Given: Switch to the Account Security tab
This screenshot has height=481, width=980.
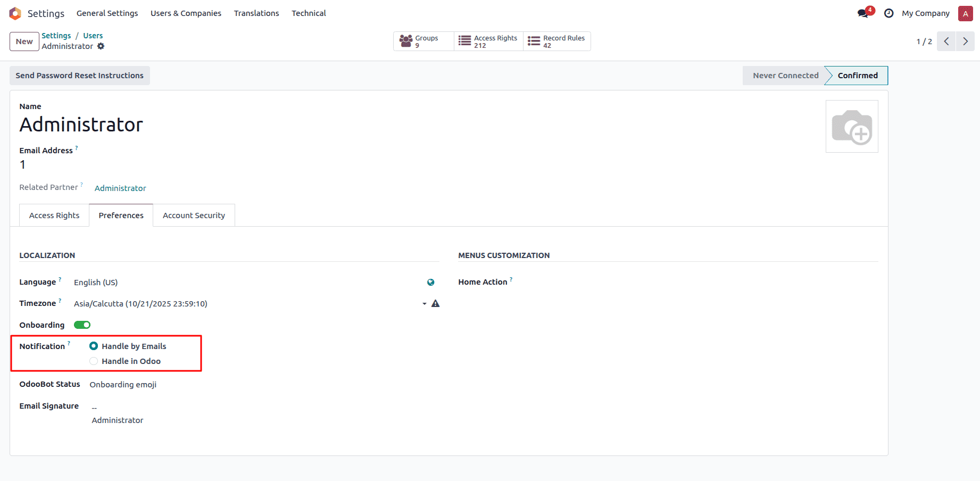Looking at the screenshot, I should point(194,215).
